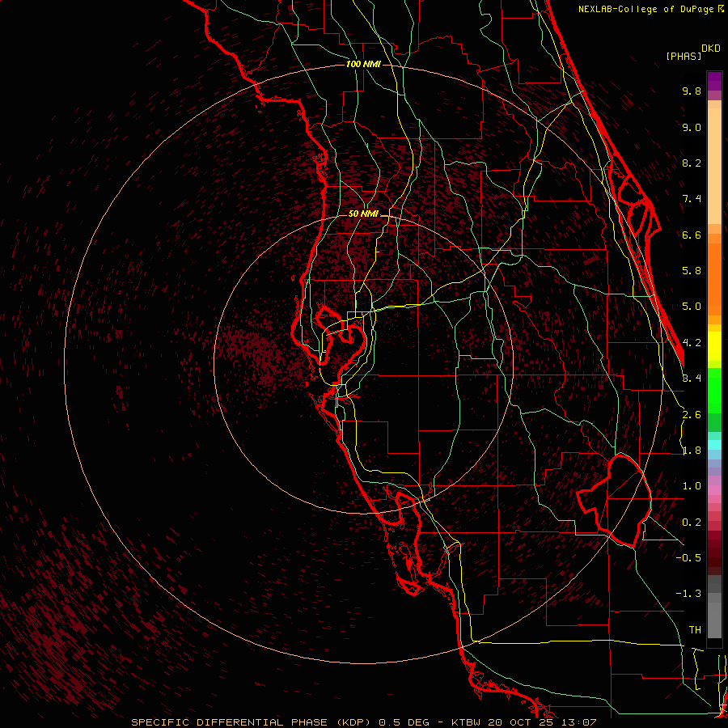Click the 20 OCT 25 date in the caption
728x728 pixels.
pyautogui.click(x=522, y=722)
